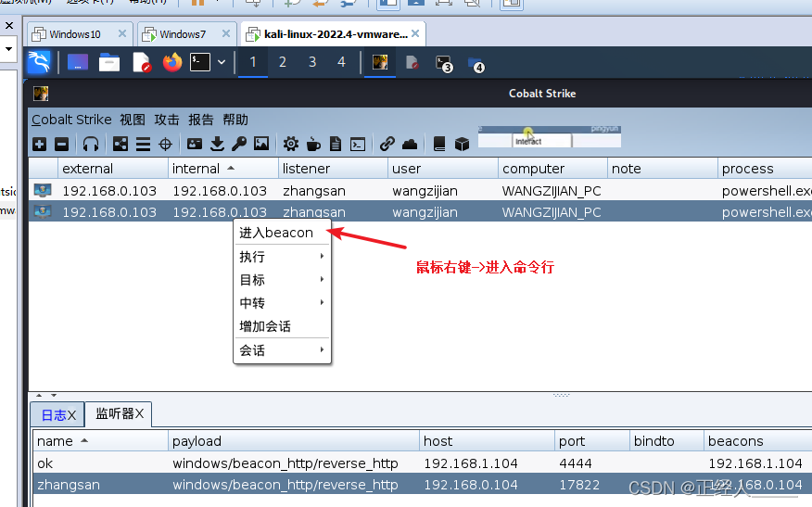Expand the 执行 submenu
This screenshot has width=812, height=507.
point(282,257)
